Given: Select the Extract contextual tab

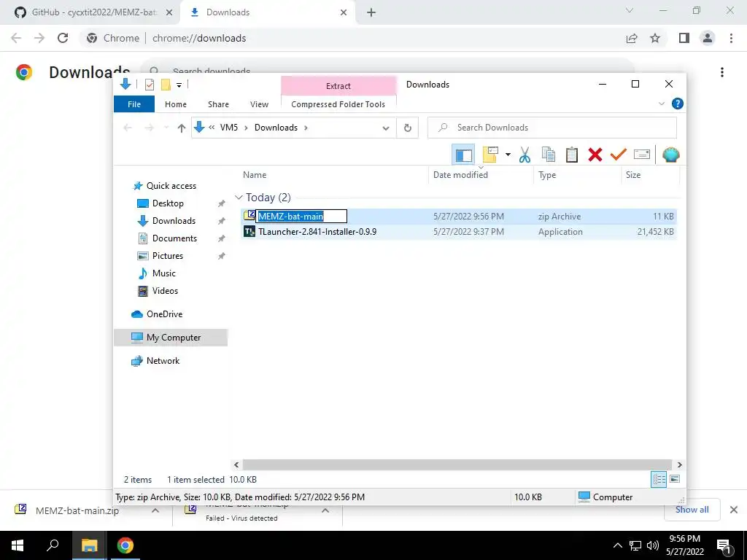Looking at the screenshot, I should click(338, 86).
